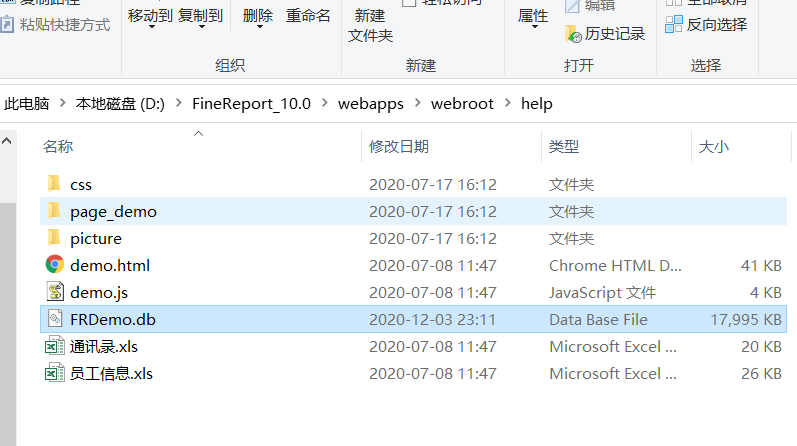Expand the breadcrumb arrow after webroot

click(x=507, y=103)
